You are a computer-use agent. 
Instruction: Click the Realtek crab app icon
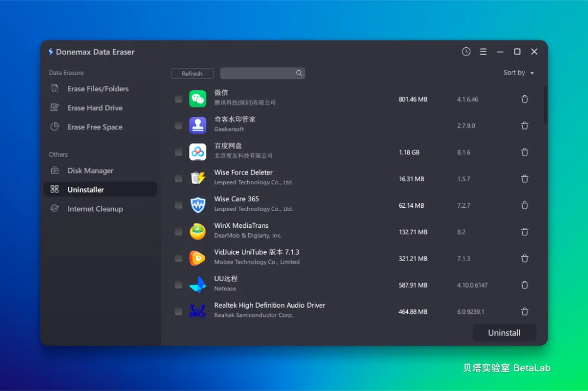point(198,311)
